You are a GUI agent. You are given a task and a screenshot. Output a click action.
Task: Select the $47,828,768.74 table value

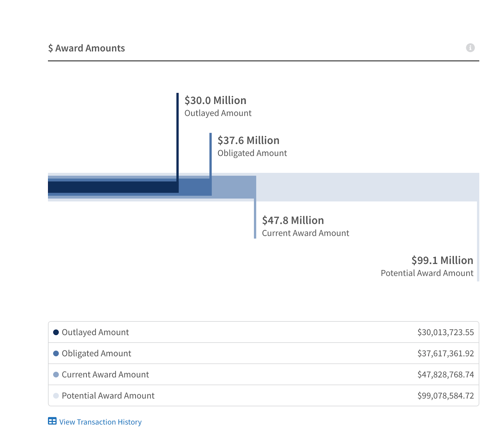445,375
